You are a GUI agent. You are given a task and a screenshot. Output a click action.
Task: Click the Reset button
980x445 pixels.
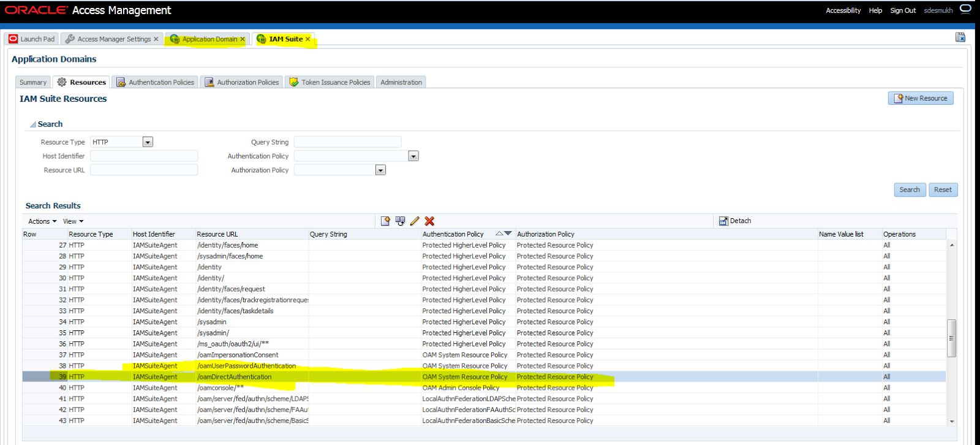pyautogui.click(x=943, y=190)
